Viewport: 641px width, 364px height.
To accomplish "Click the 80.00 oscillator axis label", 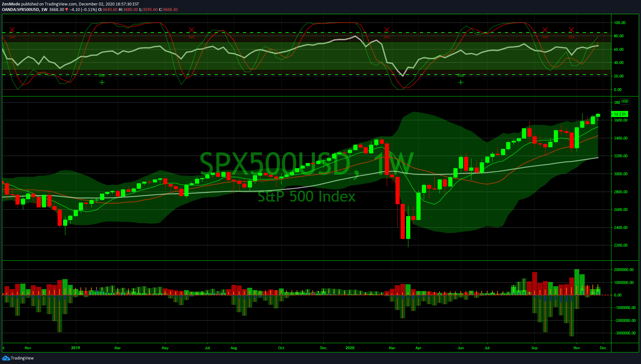I will 619,36.
